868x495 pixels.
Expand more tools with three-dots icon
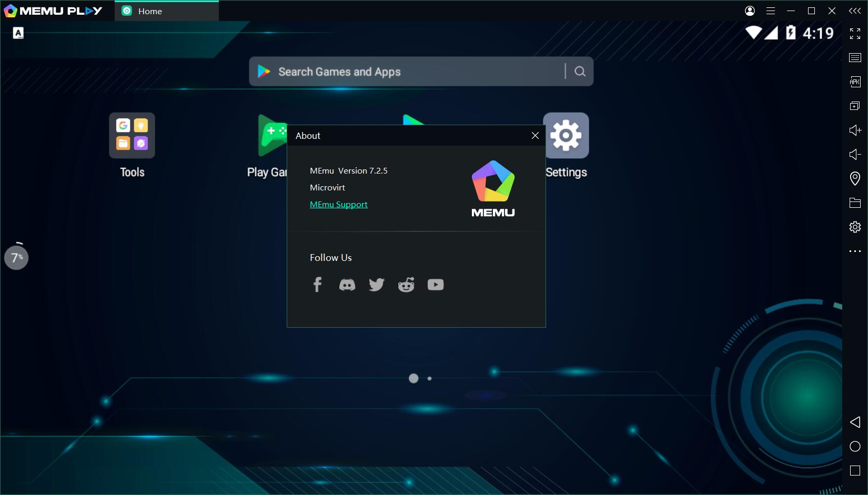855,251
